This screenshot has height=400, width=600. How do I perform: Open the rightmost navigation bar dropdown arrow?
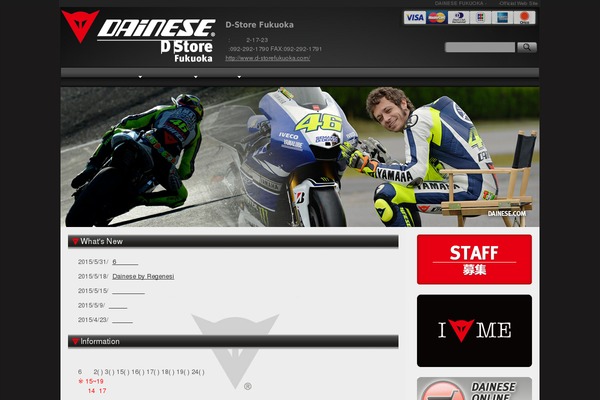pyautogui.click(x=239, y=77)
